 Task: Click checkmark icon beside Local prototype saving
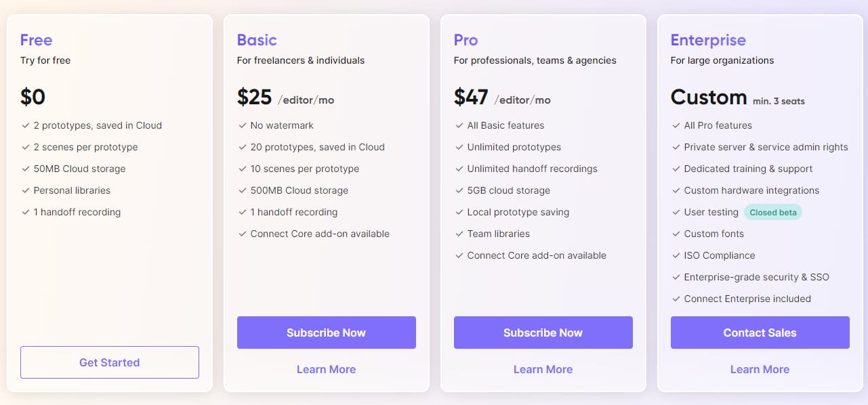tap(459, 212)
